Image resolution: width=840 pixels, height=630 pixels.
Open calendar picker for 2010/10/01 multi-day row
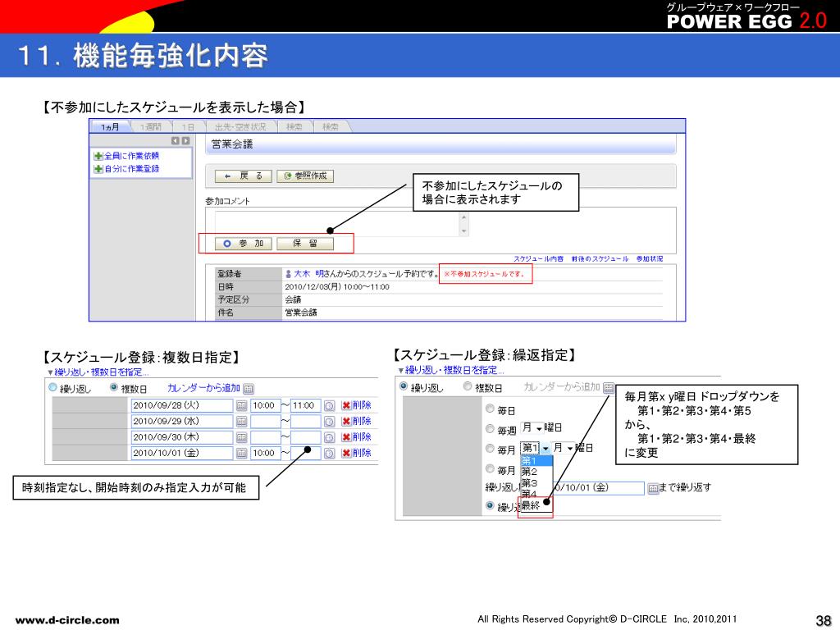click(241, 454)
